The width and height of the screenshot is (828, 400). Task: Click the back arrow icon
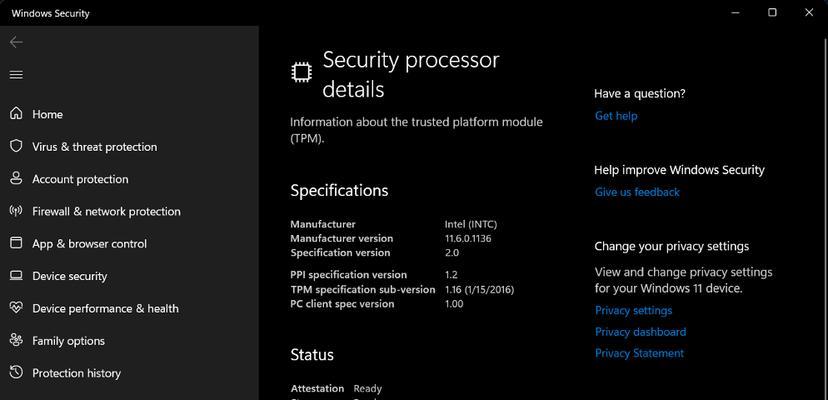(x=16, y=42)
